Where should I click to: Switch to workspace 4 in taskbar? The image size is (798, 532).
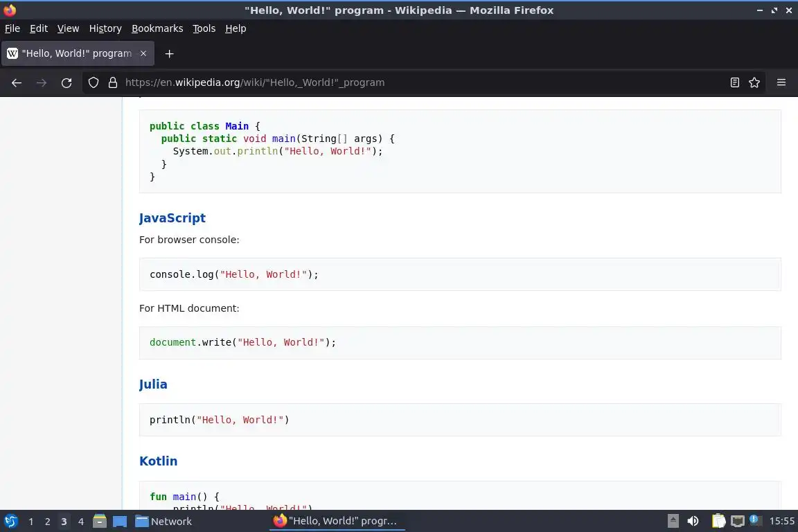pyautogui.click(x=80, y=522)
